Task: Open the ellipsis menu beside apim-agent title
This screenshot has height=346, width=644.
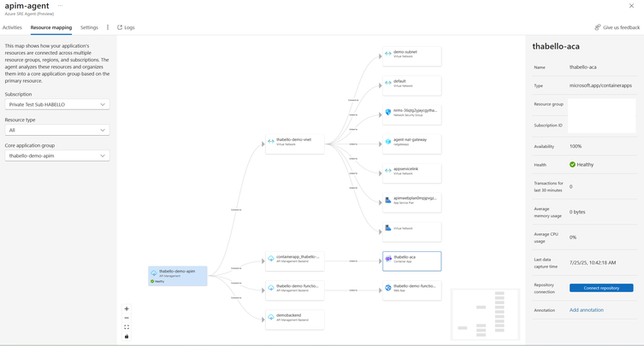Action: tap(61, 6)
